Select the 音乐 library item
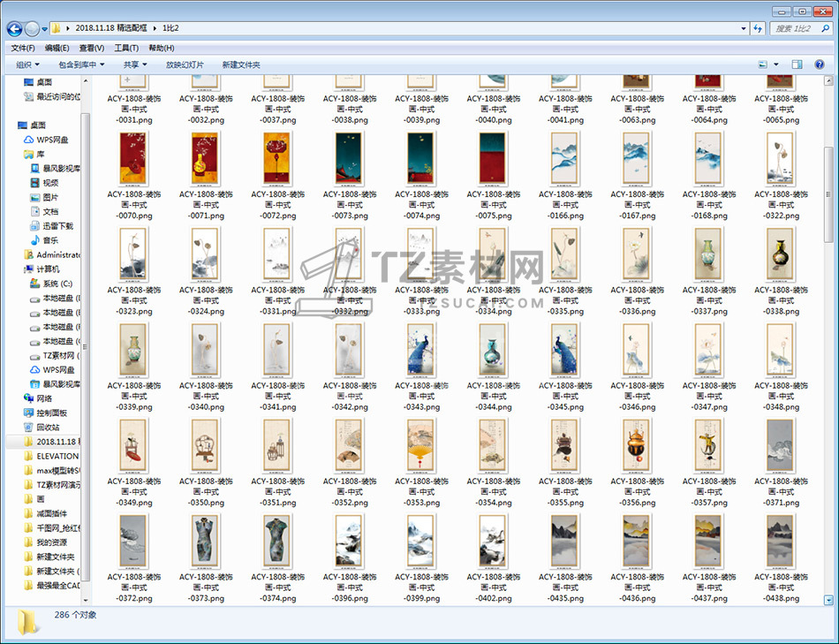The image size is (839, 644). point(45,240)
